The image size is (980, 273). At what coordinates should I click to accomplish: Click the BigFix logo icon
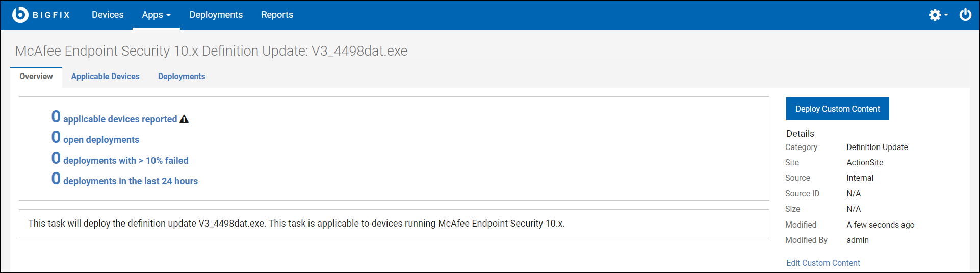20,15
